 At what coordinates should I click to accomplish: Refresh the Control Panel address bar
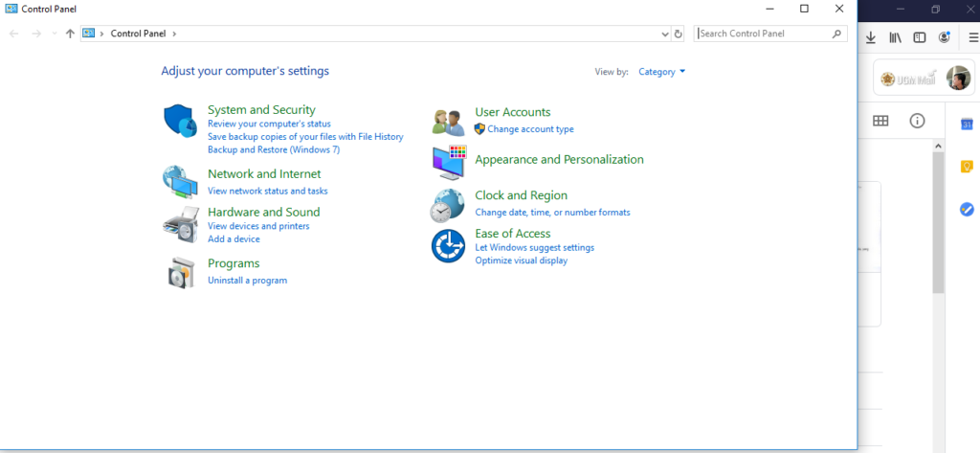tap(679, 34)
